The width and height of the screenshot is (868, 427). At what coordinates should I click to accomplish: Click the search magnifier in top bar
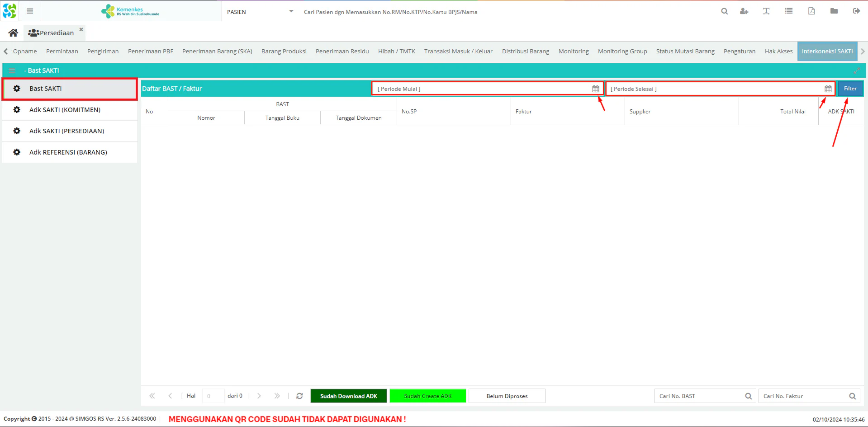(725, 11)
